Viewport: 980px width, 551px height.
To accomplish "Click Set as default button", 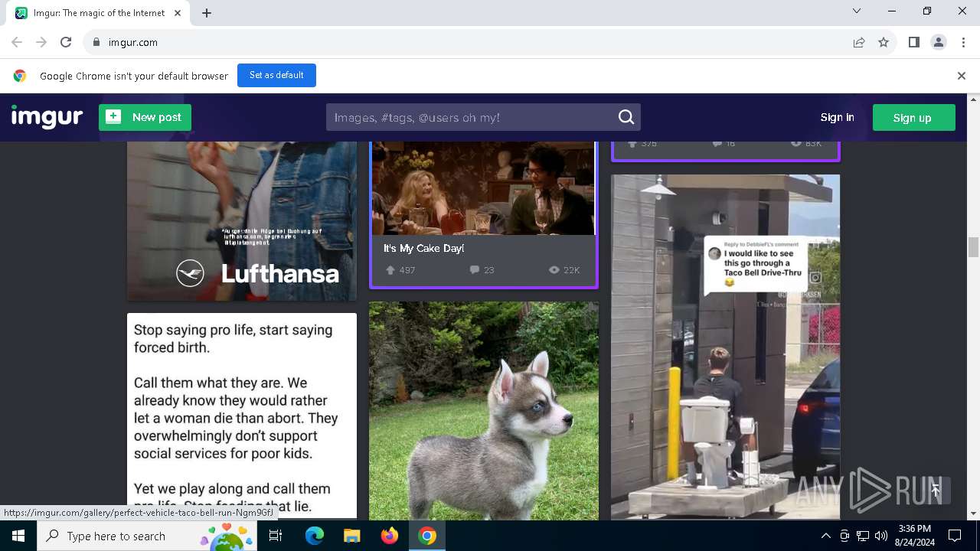I will pyautogui.click(x=276, y=75).
